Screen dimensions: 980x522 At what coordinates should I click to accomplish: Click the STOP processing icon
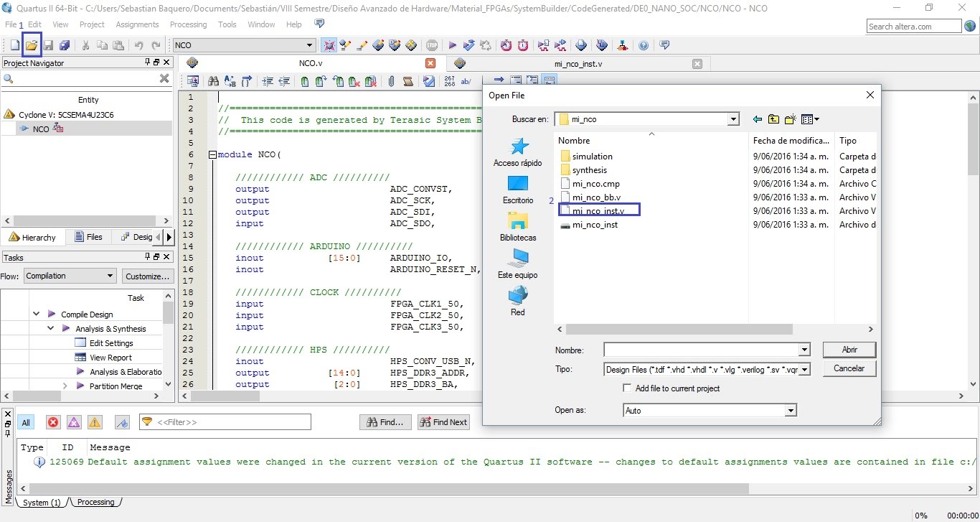click(432, 45)
